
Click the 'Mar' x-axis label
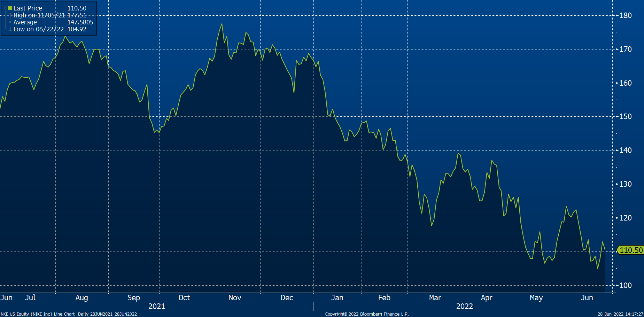[x=435, y=297]
